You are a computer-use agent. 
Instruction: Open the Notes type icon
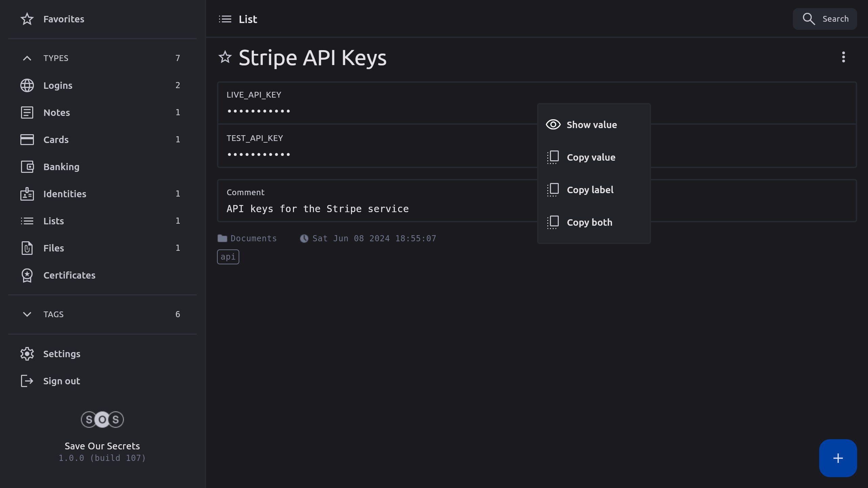coord(27,113)
